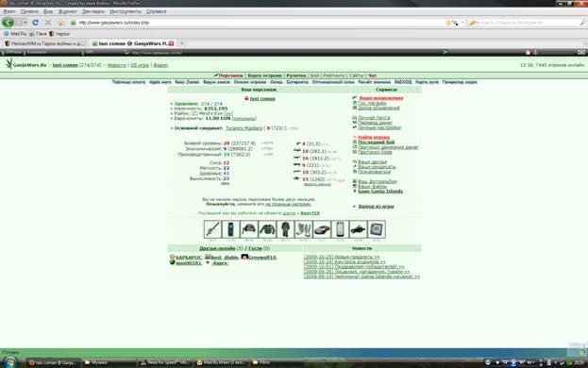Click the browser reload button
This screenshot has height=368, width=588.
35,23
